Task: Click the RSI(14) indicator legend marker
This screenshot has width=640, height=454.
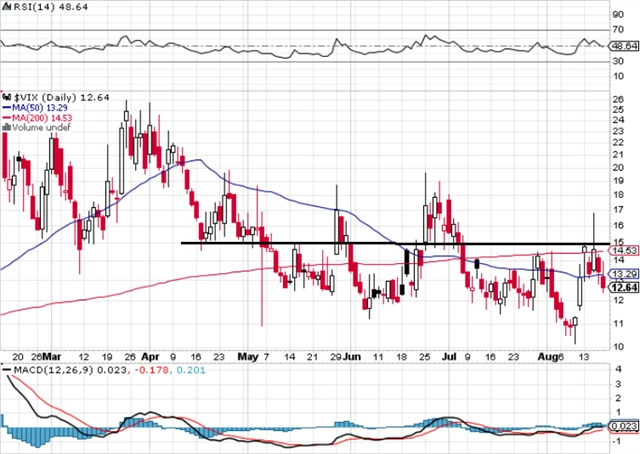Action: [x=6, y=5]
